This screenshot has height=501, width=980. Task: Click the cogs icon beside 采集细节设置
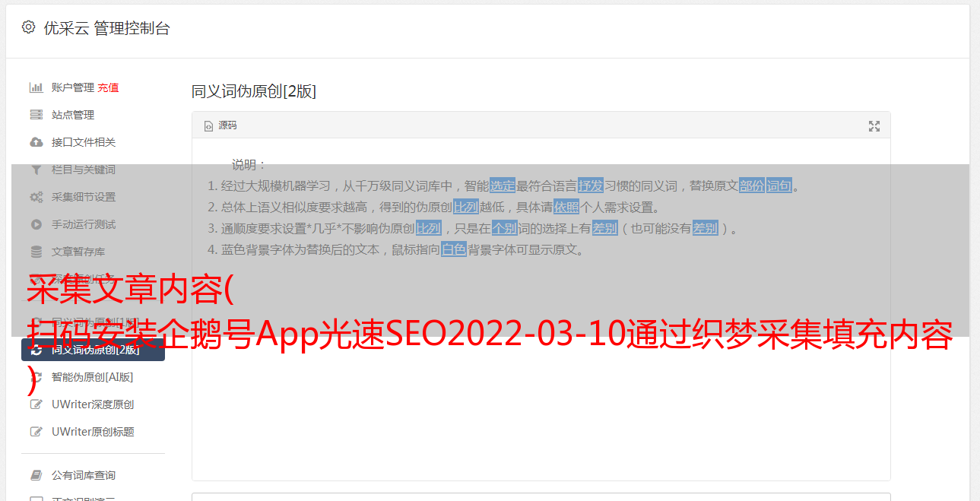(x=36, y=197)
